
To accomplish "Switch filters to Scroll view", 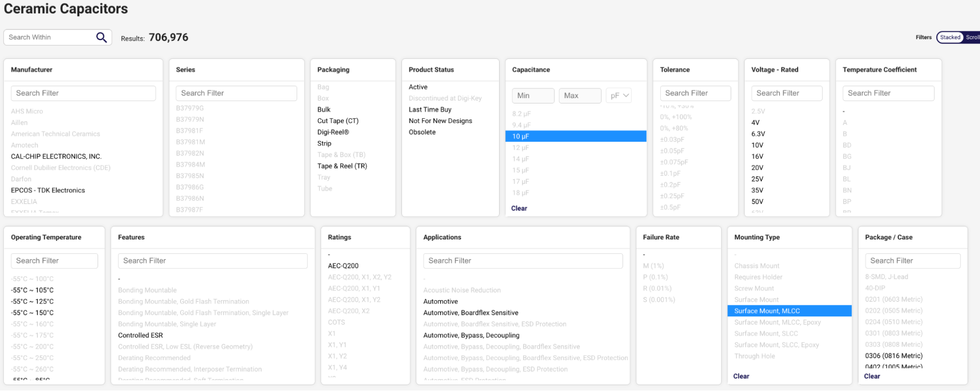I will point(973,37).
